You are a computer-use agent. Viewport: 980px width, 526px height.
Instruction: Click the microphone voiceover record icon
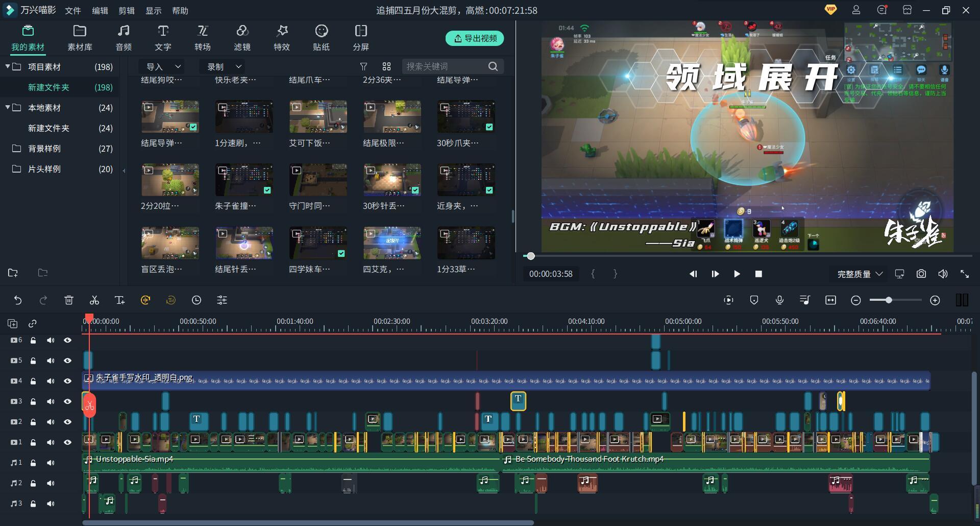pos(779,300)
